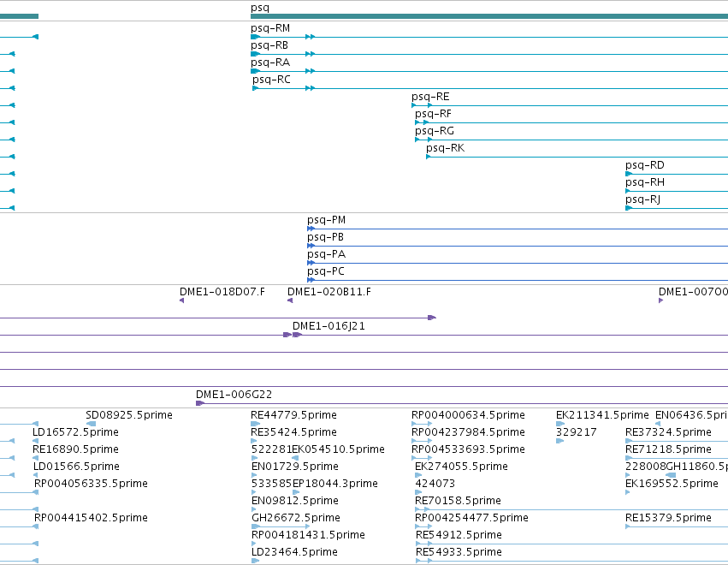
Task: Click the RE71218.5prime EST label
Action: 669,449
